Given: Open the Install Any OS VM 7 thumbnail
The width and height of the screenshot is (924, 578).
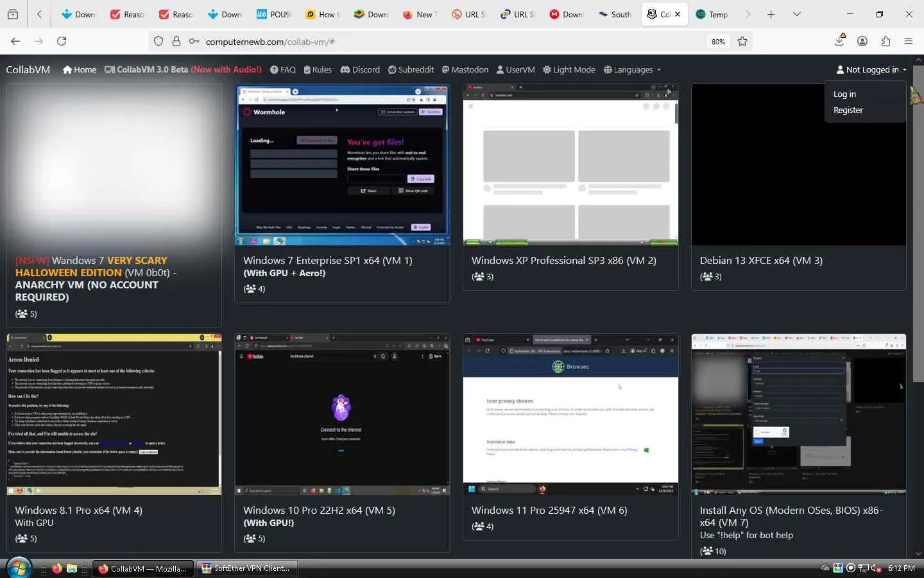Looking at the screenshot, I should 799,414.
